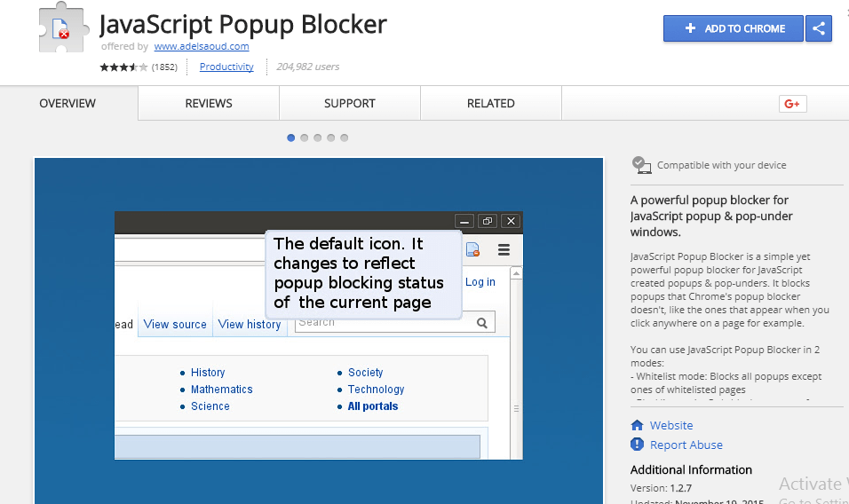Click the 'A powerful popup blocker' summary text

pyautogui.click(x=711, y=216)
